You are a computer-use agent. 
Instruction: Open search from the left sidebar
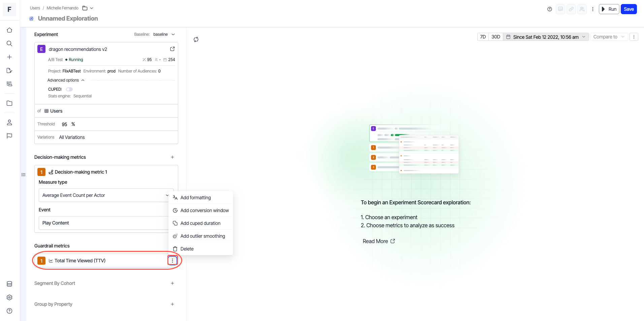click(x=9, y=43)
